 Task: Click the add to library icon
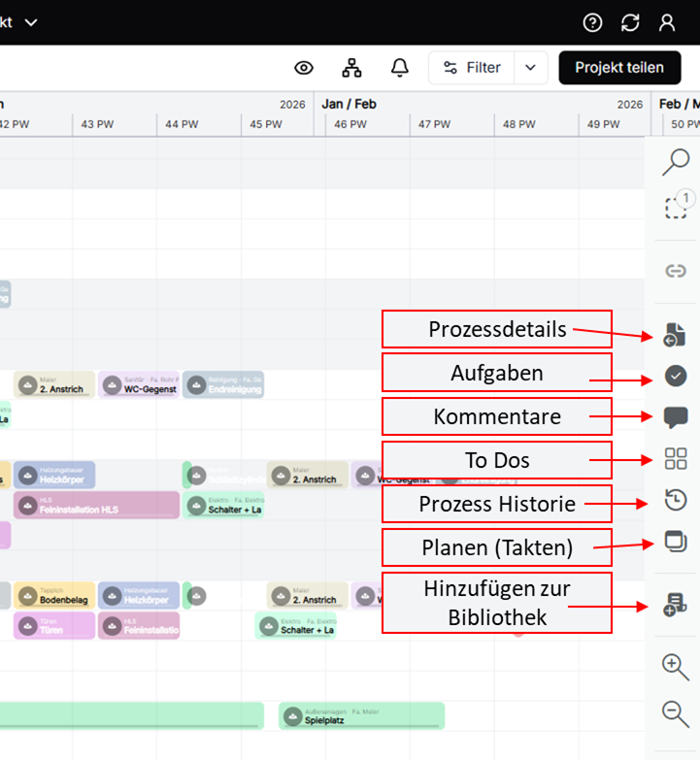pos(676,606)
